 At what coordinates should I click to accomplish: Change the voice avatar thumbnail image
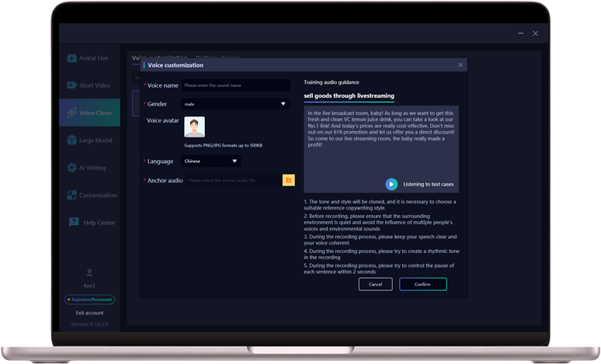pyautogui.click(x=194, y=127)
